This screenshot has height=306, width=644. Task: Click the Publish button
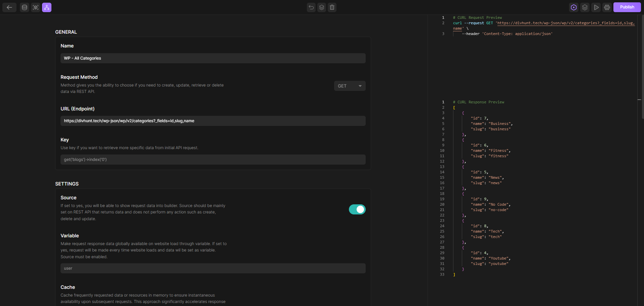tap(627, 7)
